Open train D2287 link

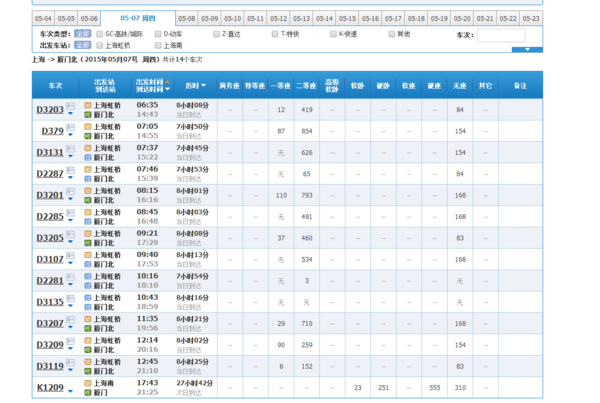tap(50, 173)
